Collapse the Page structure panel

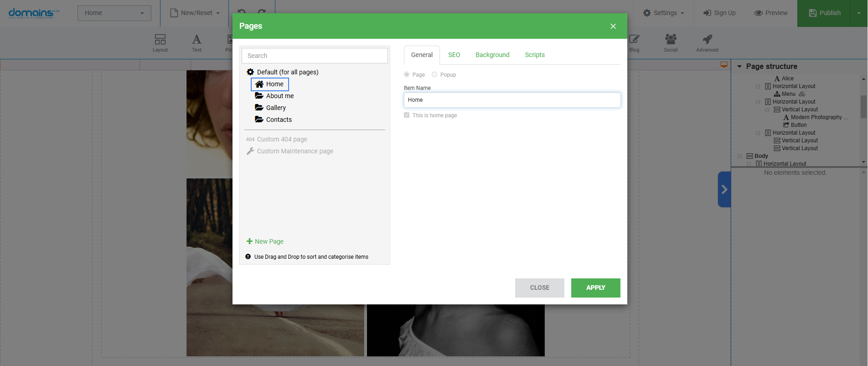[x=739, y=67]
